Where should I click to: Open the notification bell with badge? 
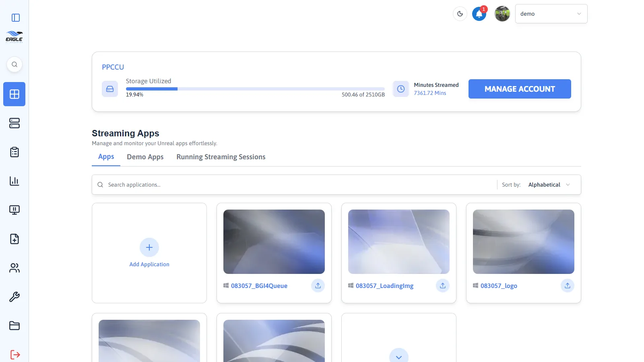pyautogui.click(x=479, y=14)
